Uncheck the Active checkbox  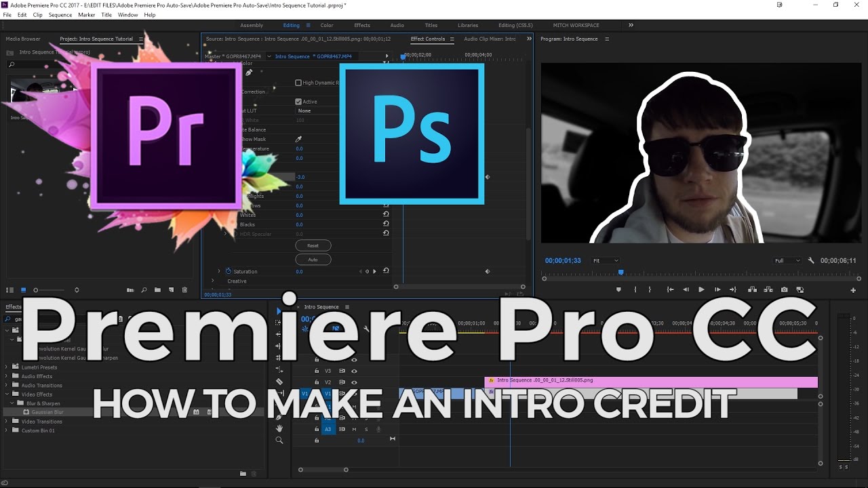(x=298, y=102)
